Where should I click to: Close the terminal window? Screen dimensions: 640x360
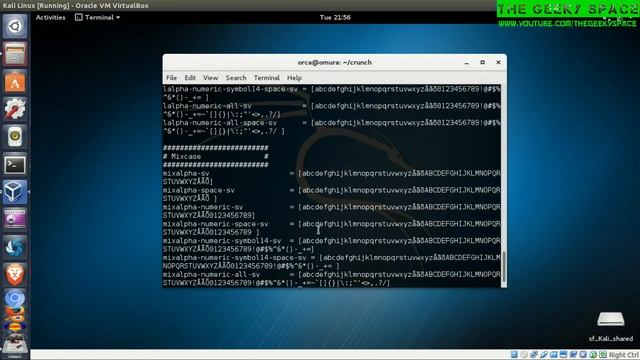point(498,62)
